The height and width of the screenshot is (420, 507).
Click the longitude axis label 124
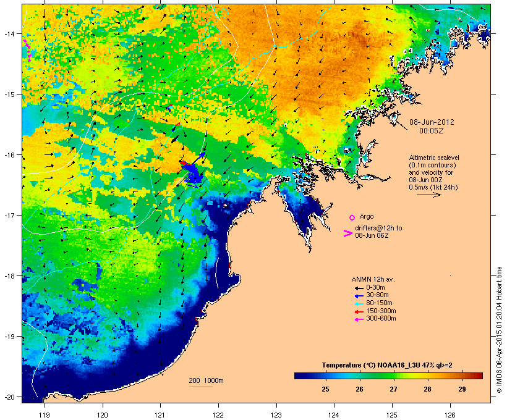point(334,415)
